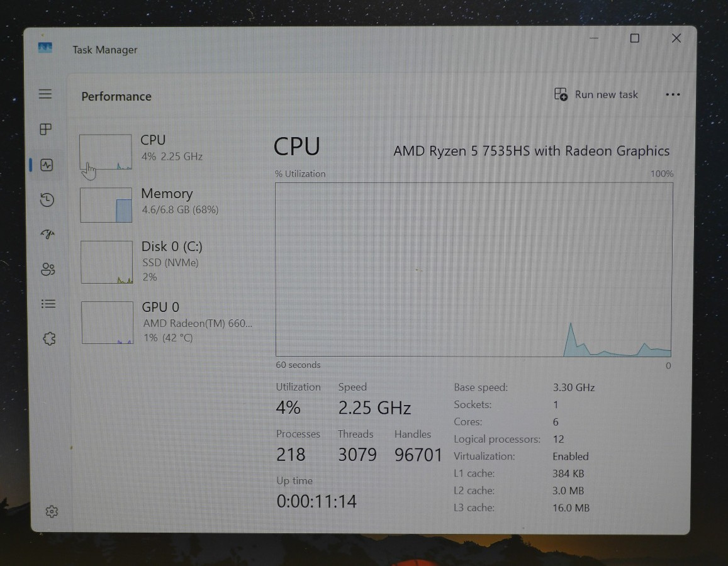The height and width of the screenshot is (566, 728).
Task: Click the AMD Ryzen 5 7535HS processor name
Action: [532, 151]
